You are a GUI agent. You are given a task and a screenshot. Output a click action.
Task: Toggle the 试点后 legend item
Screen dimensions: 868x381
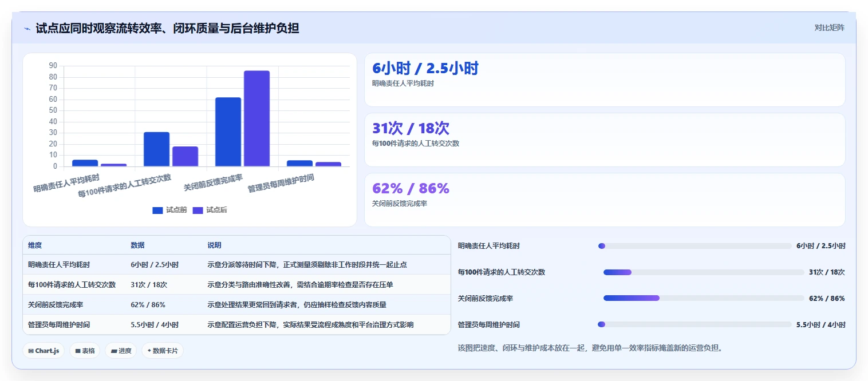pos(210,210)
